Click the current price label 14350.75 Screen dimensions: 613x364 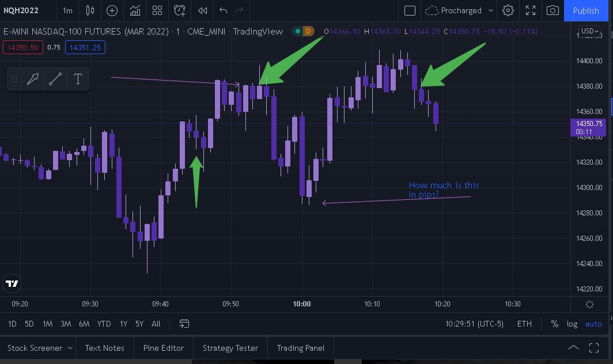pos(588,127)
